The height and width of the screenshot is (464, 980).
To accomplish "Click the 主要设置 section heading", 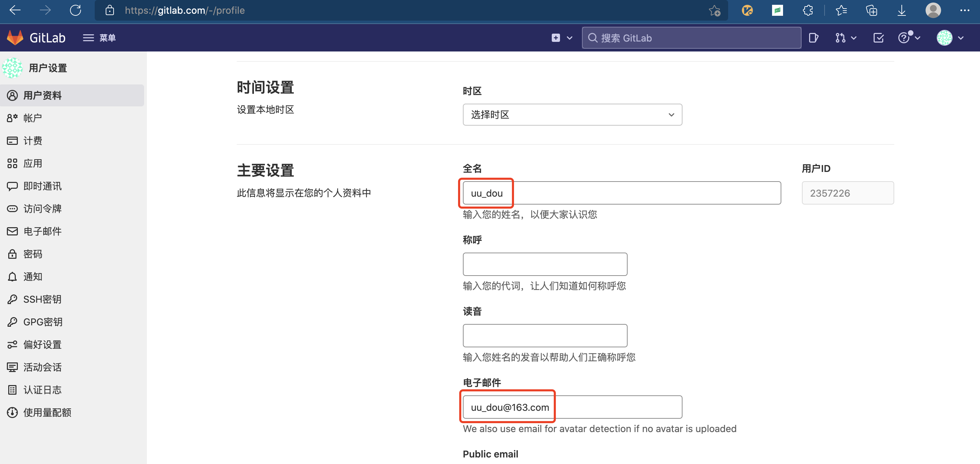I will coord(265,170).
